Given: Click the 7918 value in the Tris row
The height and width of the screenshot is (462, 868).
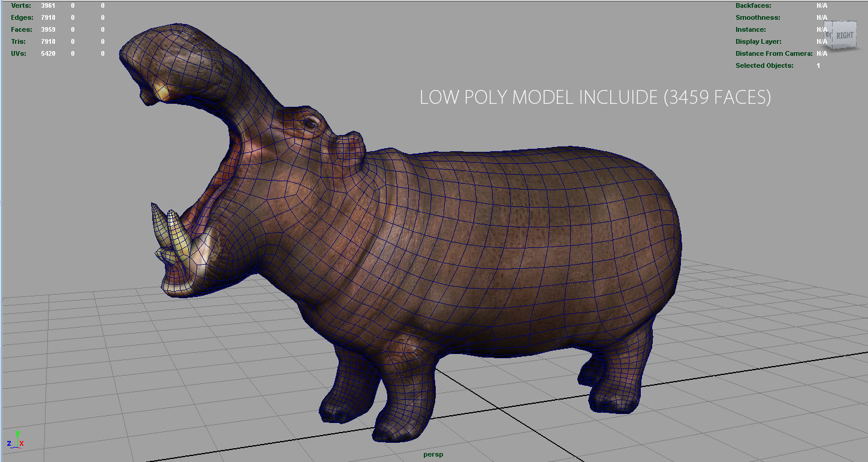Looking at the screenshot, I should tap(48, 41).
